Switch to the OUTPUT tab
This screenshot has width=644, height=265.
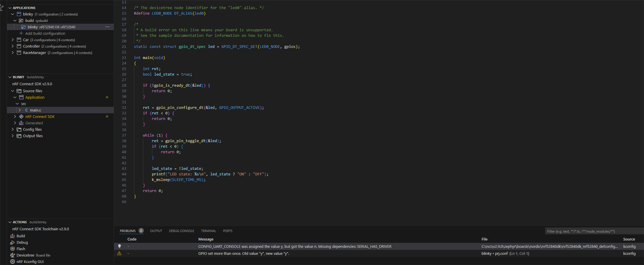156,231
